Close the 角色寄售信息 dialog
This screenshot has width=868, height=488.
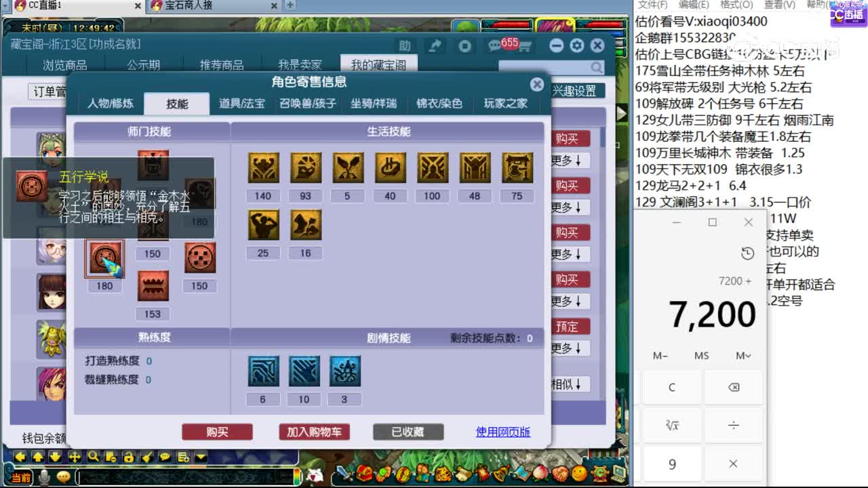point(537,84)
